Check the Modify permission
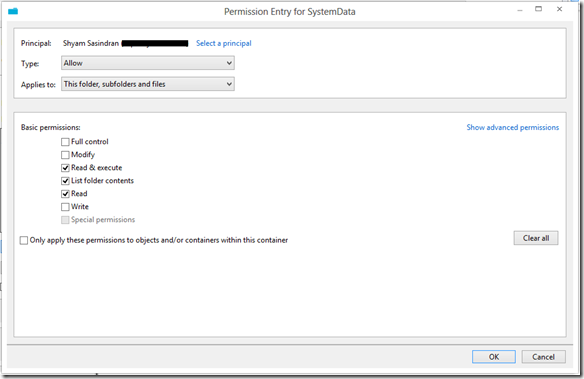The image size is (584, 379). click(65, 155)
